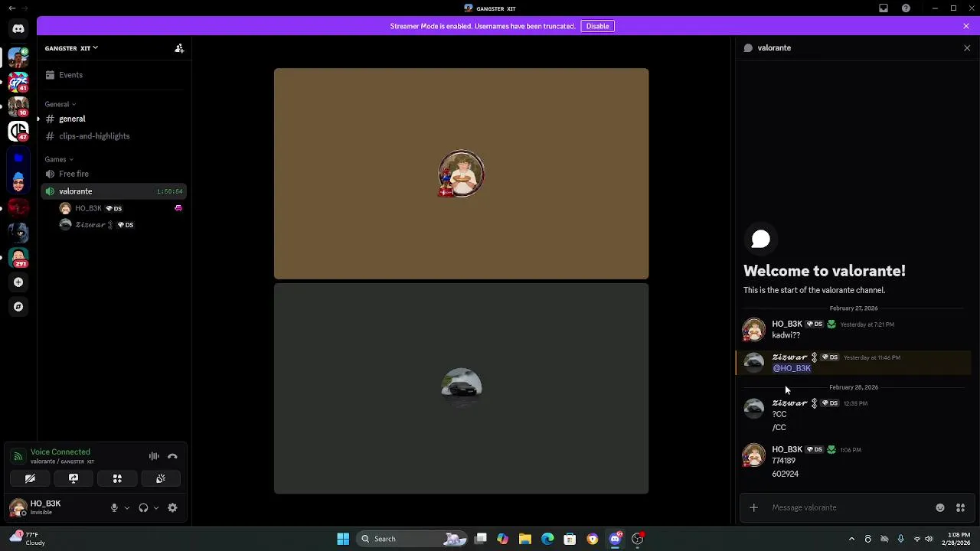Open the soundboard button

[x=161, y=478]
